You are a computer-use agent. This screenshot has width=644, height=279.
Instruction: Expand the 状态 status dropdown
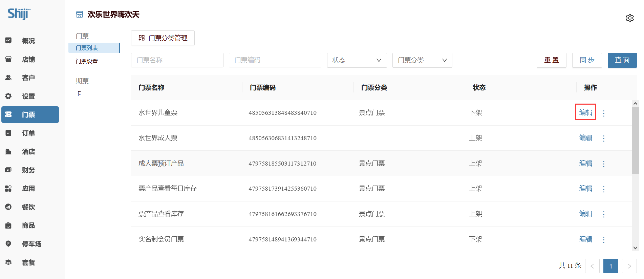point(357,60)
